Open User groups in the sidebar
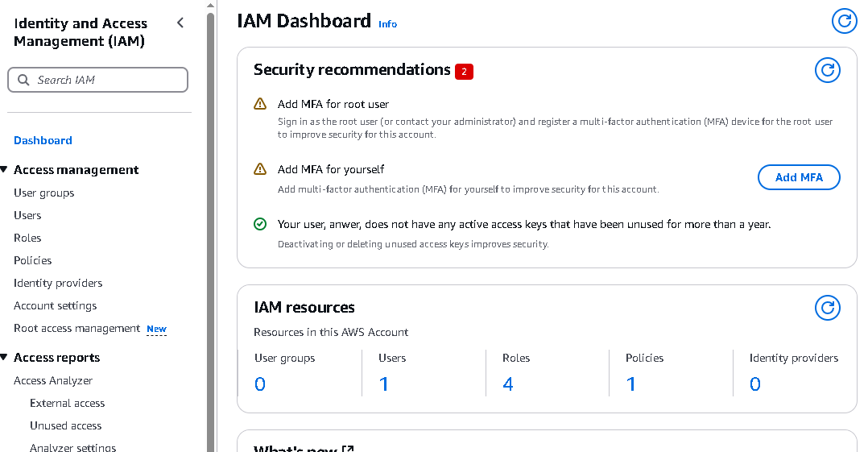The height and width of the screenshot is (452, 868). (43, 193)
